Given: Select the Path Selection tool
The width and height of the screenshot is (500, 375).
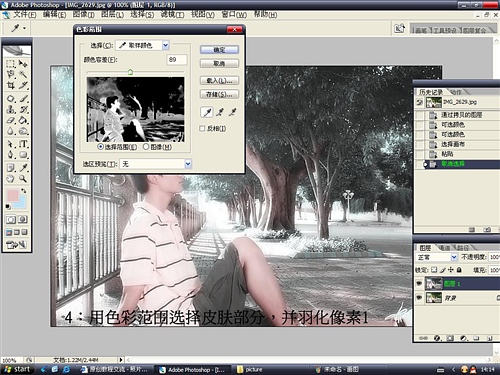Looking at the screenshot, I should (x=11, y=144).
